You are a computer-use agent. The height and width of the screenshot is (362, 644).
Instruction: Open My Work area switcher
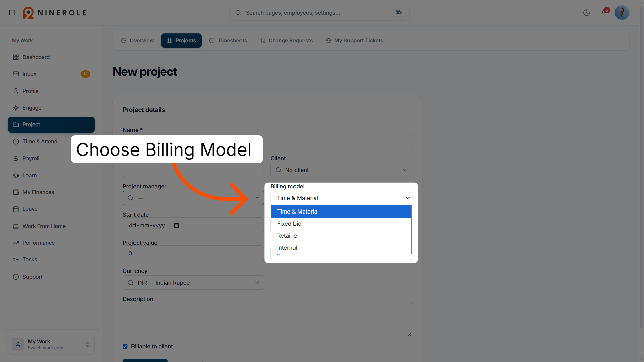point(51,344)
